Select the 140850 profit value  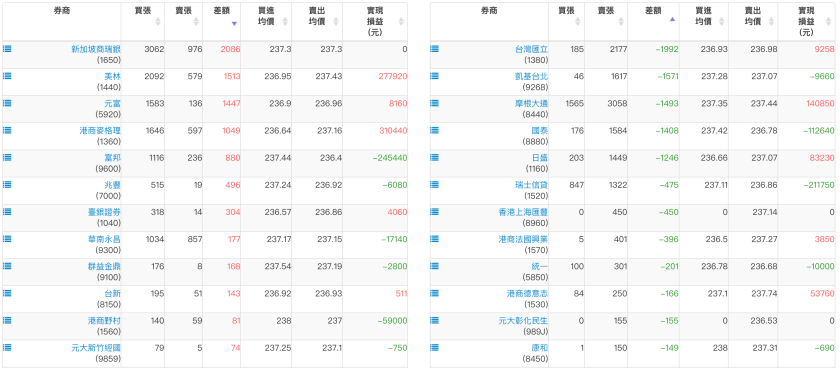820,103
